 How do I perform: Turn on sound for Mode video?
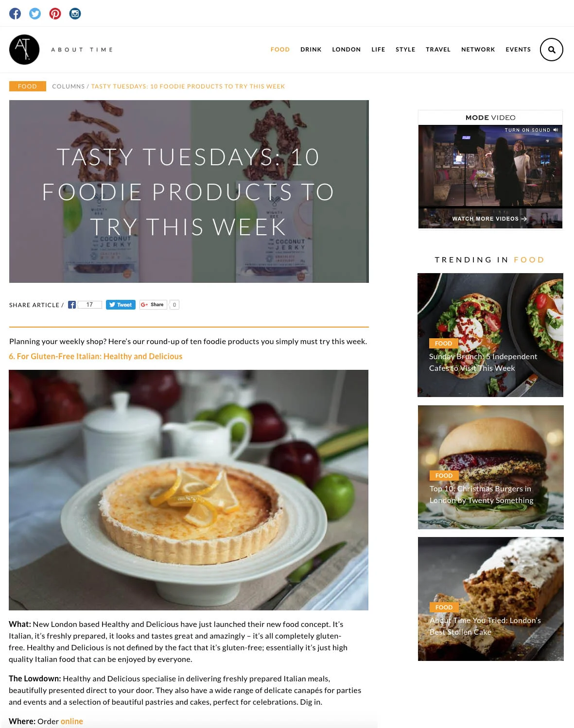(x=531, y=130)
